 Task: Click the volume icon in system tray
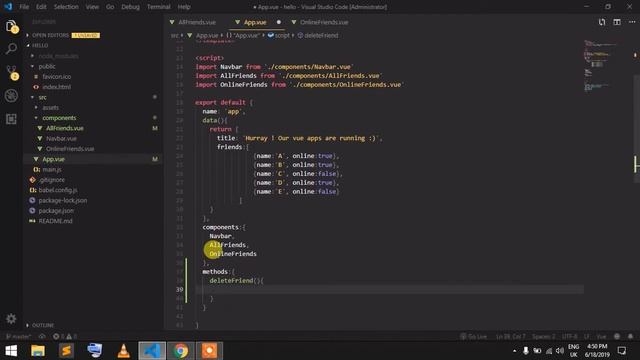click(x=560, y=351)
